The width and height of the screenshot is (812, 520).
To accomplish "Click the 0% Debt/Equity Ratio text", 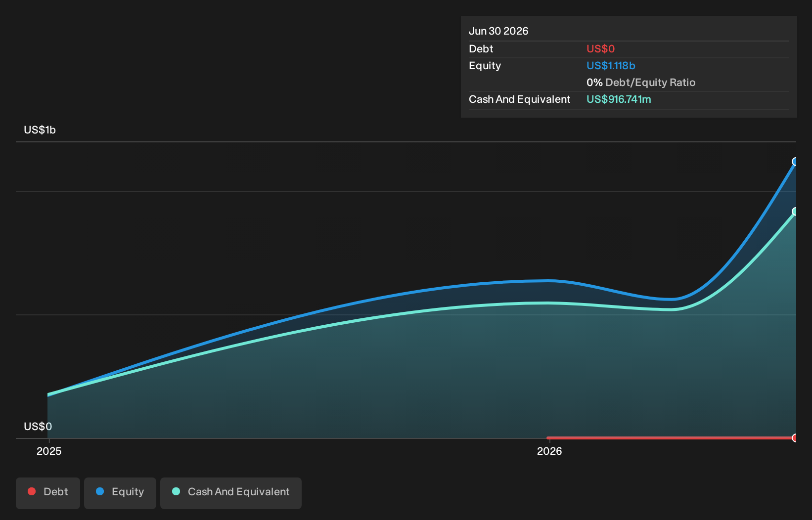I will click(x=641, y=83).
